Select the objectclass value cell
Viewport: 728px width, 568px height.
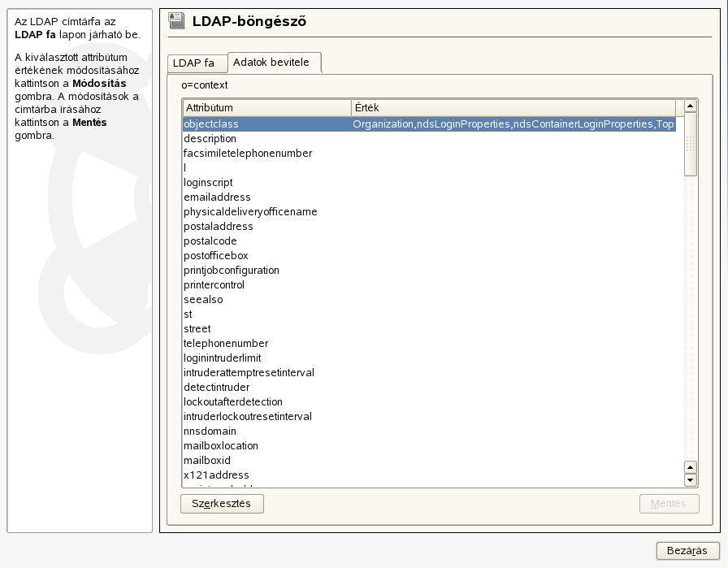[513, 124]
